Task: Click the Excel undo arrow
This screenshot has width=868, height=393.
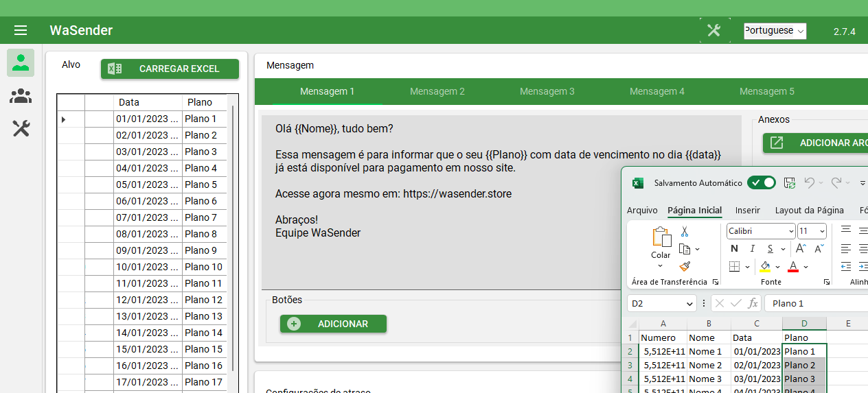Action: tap(810, 182)
